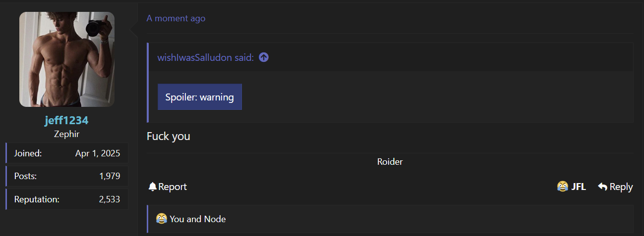The width and height of the screenshot is (644, 236).
Task: Click the 'Roider' signature text
Action: (x=390, y=162)
